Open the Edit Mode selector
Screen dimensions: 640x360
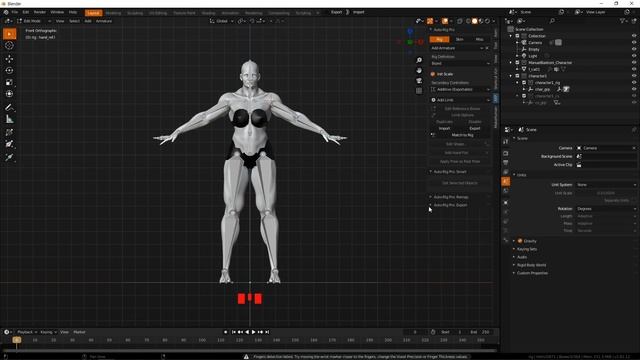click(34, 21)
